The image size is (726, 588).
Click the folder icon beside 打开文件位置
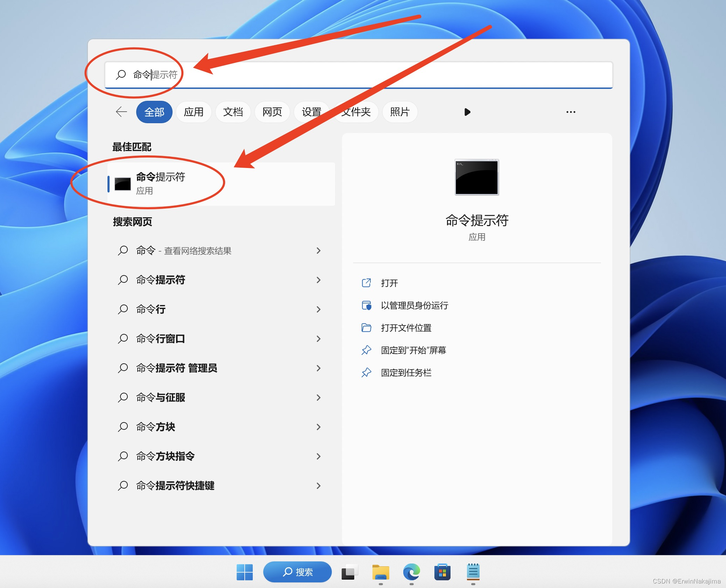[x=367, y=328]
